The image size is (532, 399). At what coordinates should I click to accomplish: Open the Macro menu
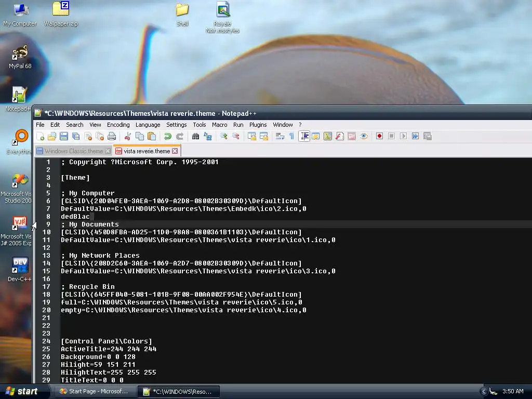pyautogui.click(x=220, y=125)
